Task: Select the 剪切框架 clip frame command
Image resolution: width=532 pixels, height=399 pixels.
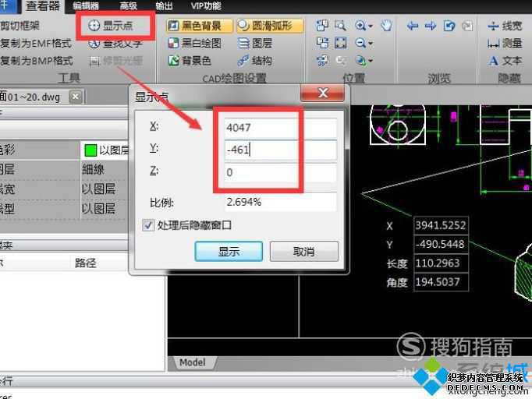Action: click(20, 26)
